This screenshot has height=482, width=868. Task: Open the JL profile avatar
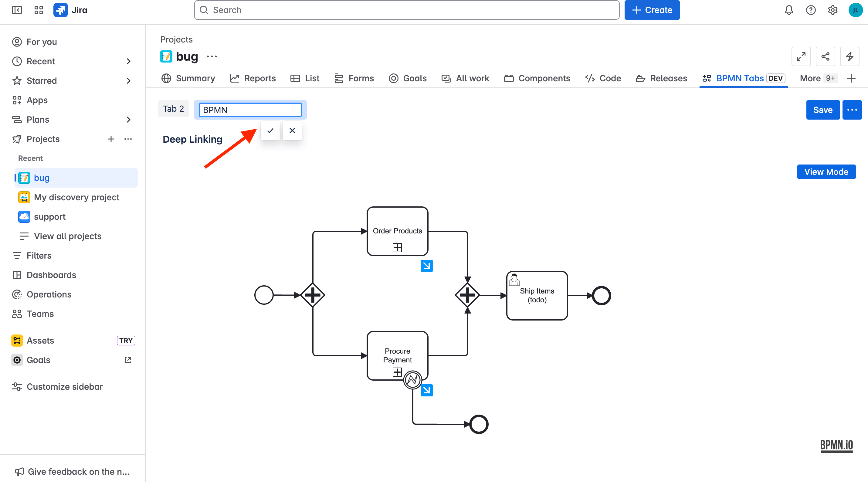click(855, 10)
